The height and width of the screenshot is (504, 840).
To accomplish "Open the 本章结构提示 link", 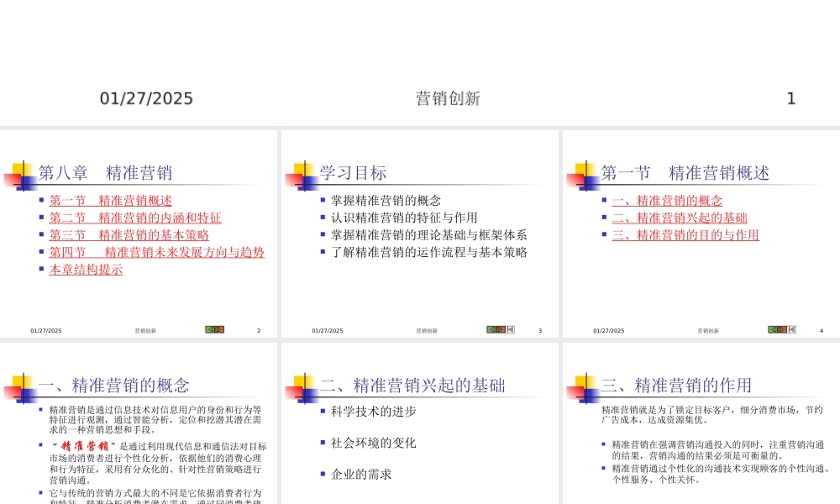I will click(84, 269).
